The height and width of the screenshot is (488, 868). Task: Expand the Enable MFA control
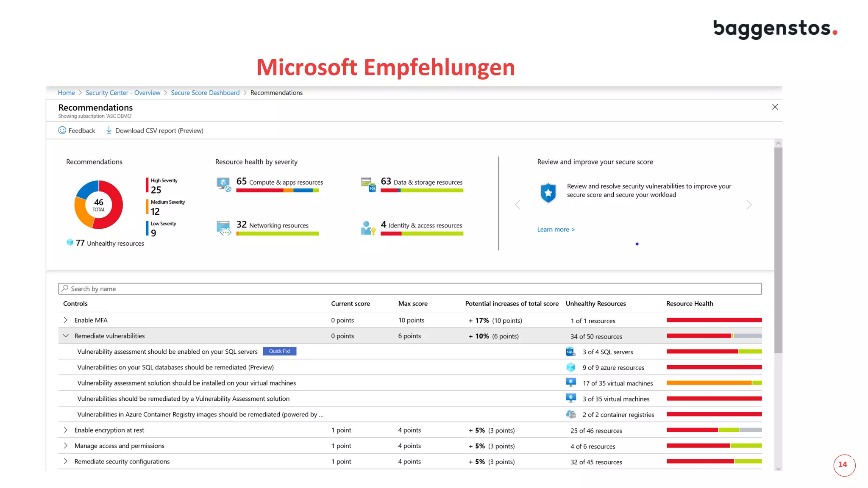coord(65,320)
